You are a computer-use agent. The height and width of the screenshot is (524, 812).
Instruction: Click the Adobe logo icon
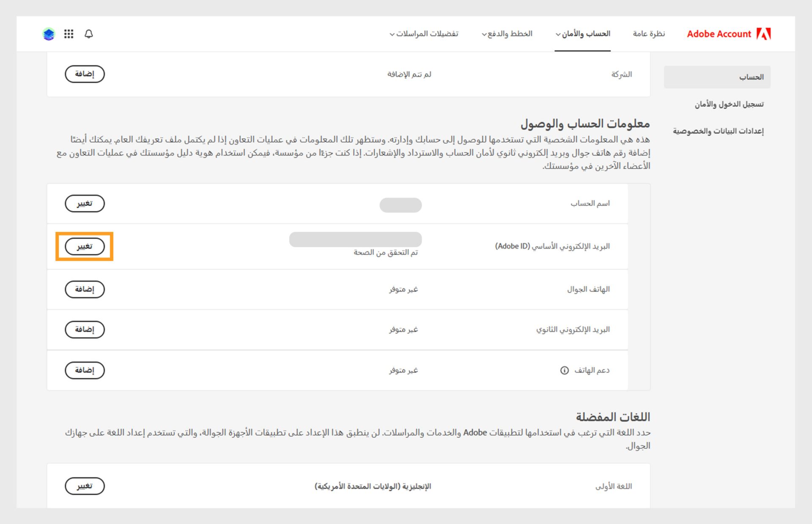pyautogui.click(x=764, y=34)
